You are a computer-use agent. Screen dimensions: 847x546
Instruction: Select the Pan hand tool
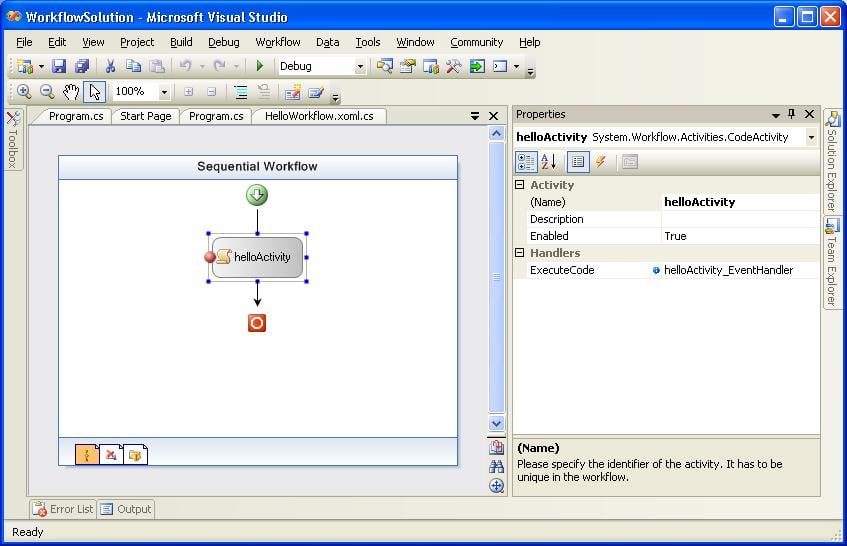point(71,92)
